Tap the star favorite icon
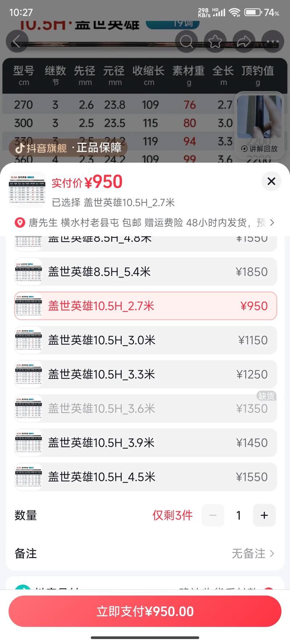Viewport: 290px width, 644px height. 215,42
